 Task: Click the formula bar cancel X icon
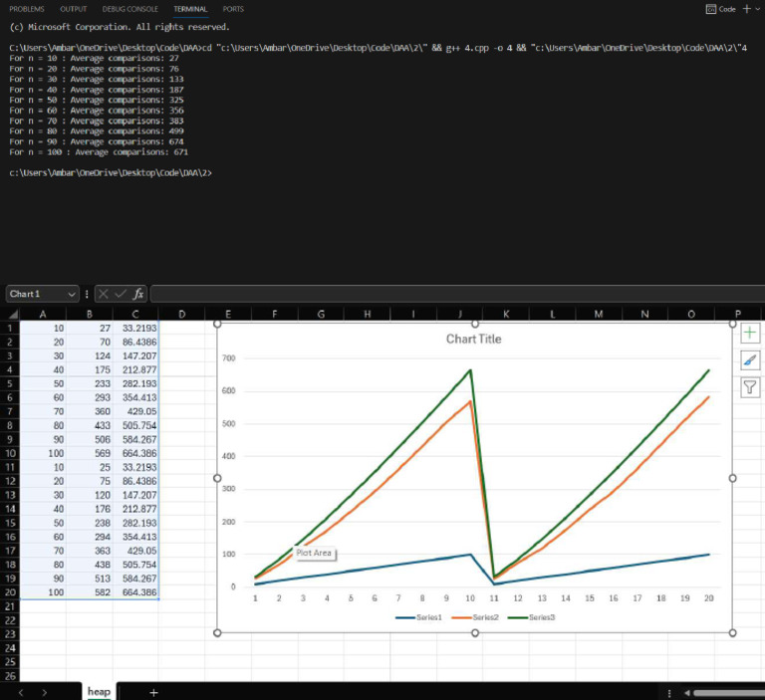tap(103, 294)
